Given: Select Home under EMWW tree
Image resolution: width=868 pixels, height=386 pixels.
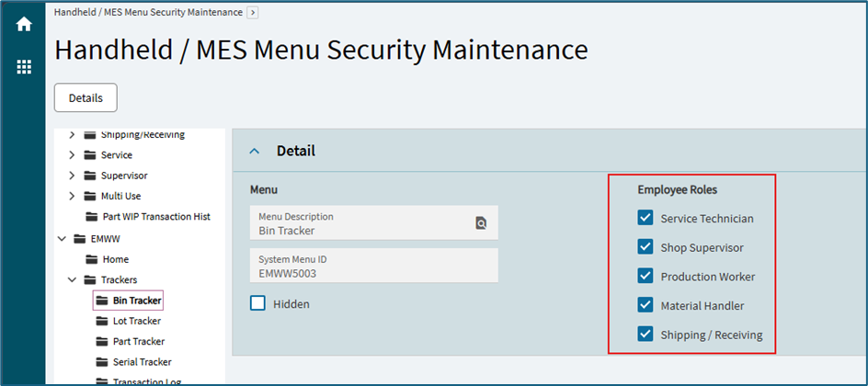Looking at the screenshot, I should coord(115,259).
